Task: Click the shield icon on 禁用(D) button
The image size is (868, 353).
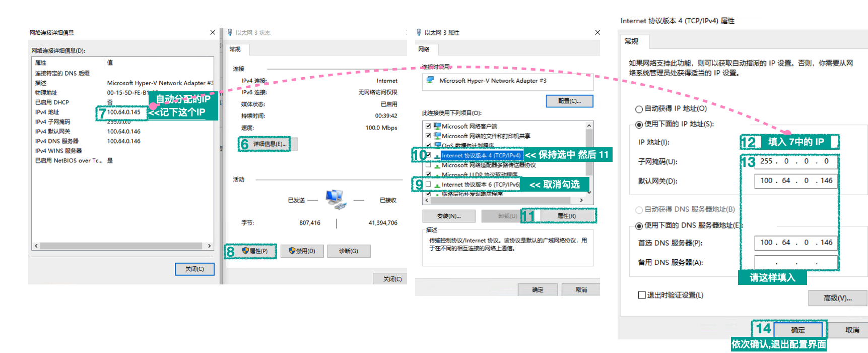Action: coord(292,251)
